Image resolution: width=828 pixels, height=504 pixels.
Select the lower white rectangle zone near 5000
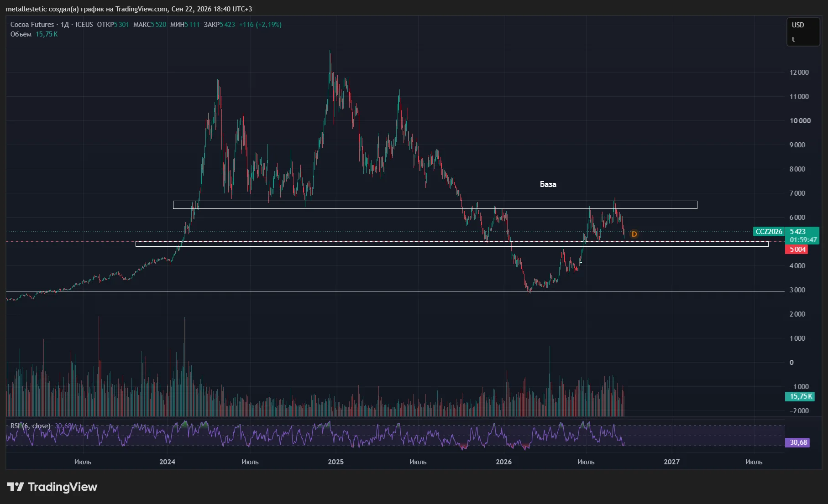point(452,244)
